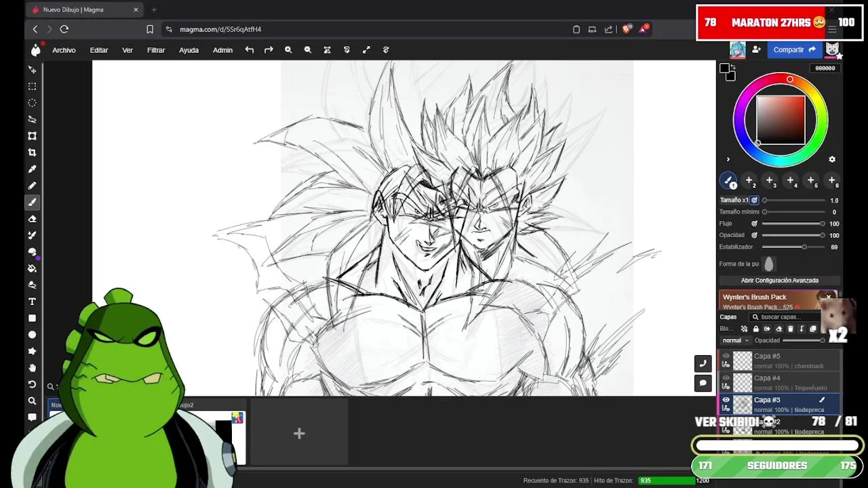Undo the last stroke
The height and width of the screenshot is (488, 868).
[250, 49]
